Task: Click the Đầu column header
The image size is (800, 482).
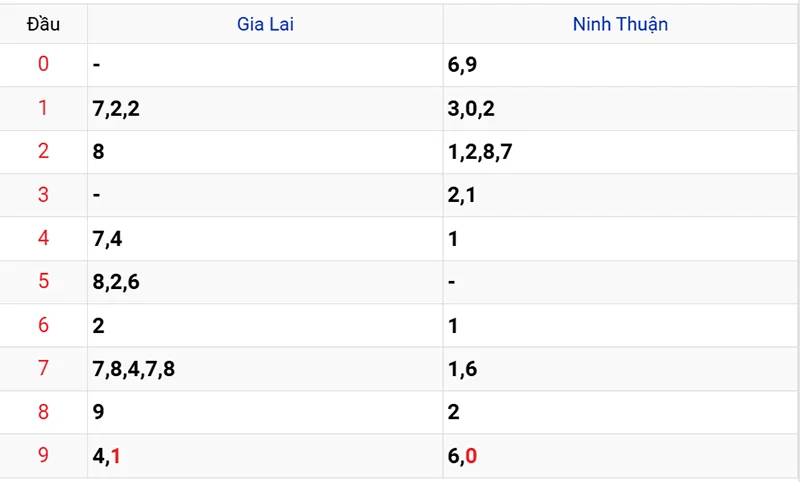Action: pos(43,24)
